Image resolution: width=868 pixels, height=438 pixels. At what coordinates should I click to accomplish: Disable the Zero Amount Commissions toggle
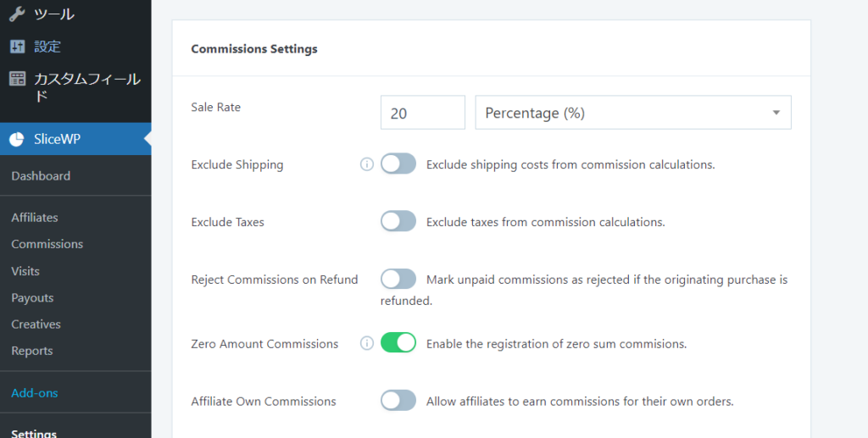coord(398,343)
